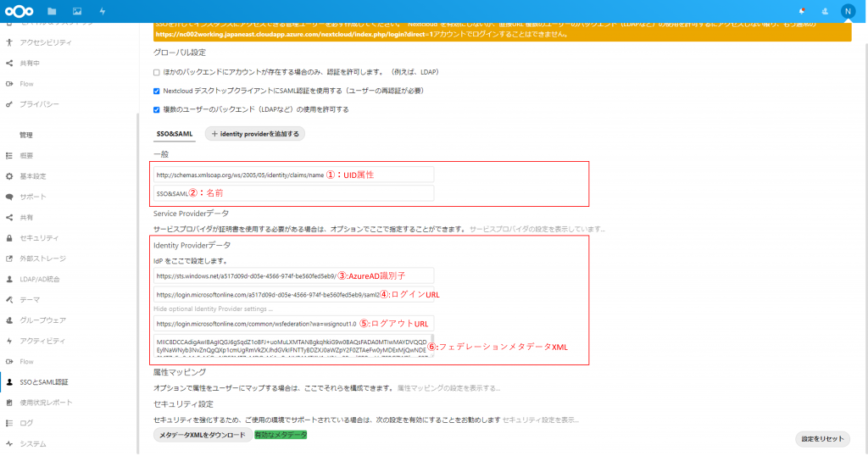The width and height of the screenshot is (868, 456).
Task: Expand セキュリティ設定を表示 options
Action: pos(540,420)
